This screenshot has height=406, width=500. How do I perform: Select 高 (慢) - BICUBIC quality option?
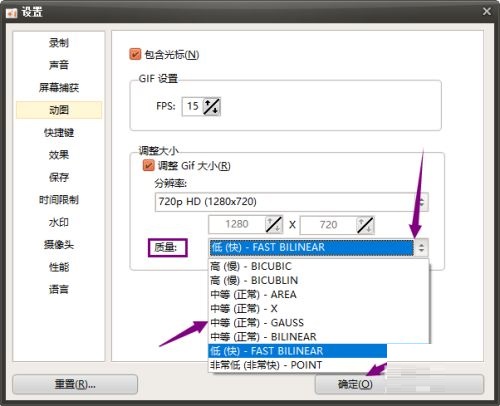pyautogui.click(x=318, y=266)
